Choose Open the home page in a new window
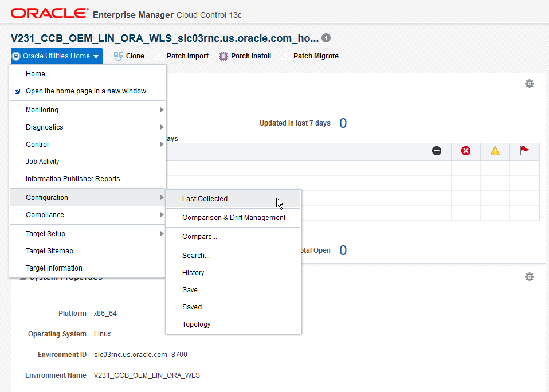 coord(88,91)
